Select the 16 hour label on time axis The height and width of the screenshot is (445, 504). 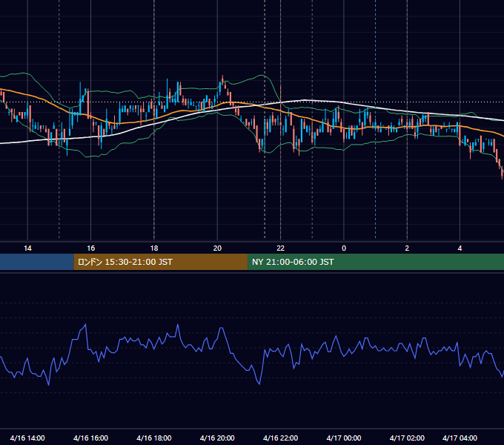[91, 248]
